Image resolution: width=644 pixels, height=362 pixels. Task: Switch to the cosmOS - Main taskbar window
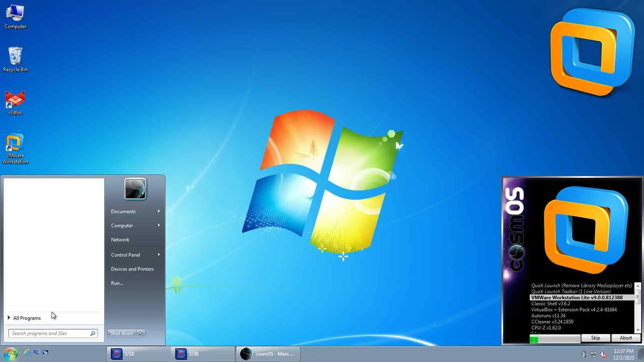point(268,354)
